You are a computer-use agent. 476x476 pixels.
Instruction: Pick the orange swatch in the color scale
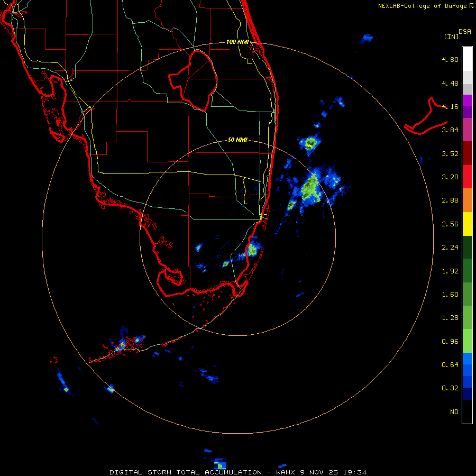(467, 200)
